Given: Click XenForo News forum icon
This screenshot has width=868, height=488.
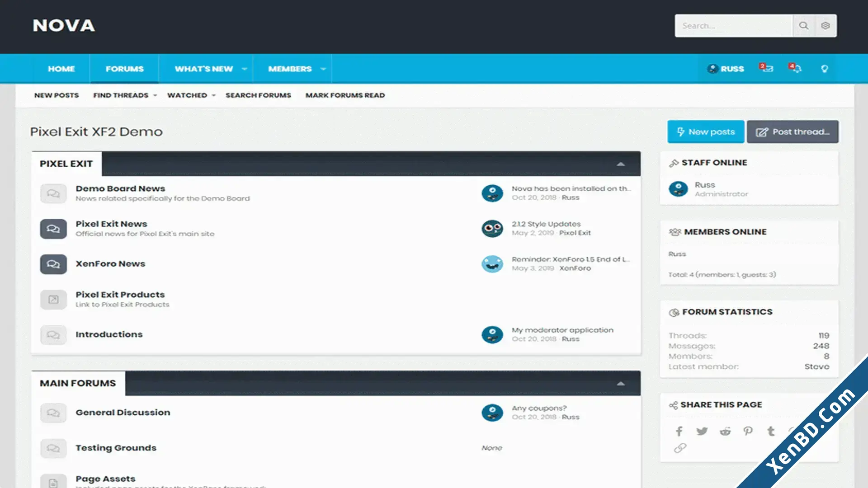Looking at the screenshot, I should [x=53, y=264].
